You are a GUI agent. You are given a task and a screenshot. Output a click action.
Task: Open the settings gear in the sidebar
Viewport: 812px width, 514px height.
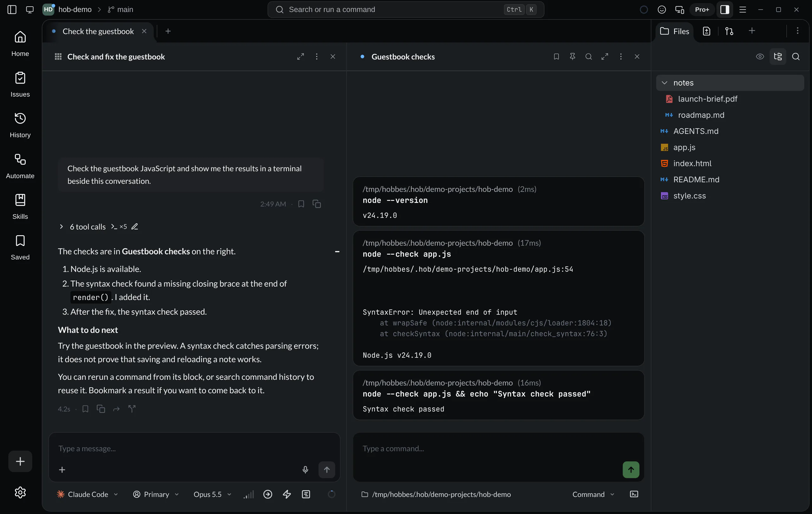tap(20, 492)
